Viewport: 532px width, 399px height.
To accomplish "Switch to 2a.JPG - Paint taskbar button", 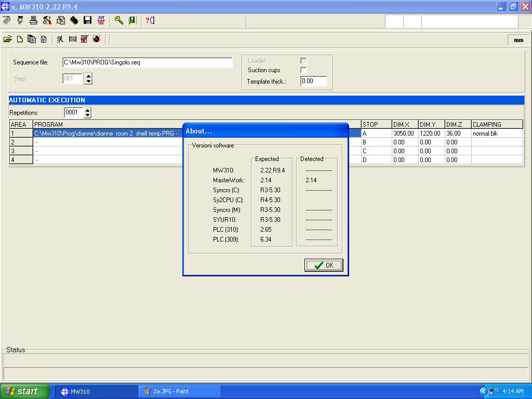I will click(180, 392).
